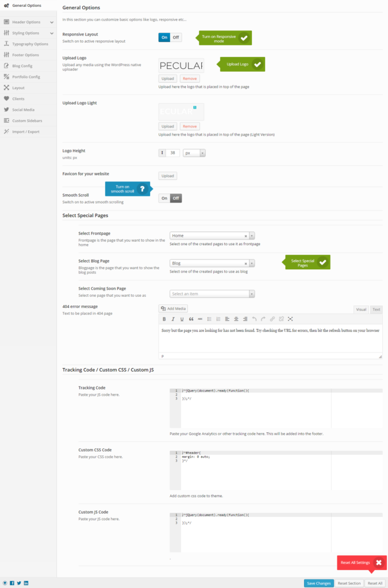Align editor text to the left
Viewport: 388px width, 588px height.
pyautogui.click(x=227, y=319)
